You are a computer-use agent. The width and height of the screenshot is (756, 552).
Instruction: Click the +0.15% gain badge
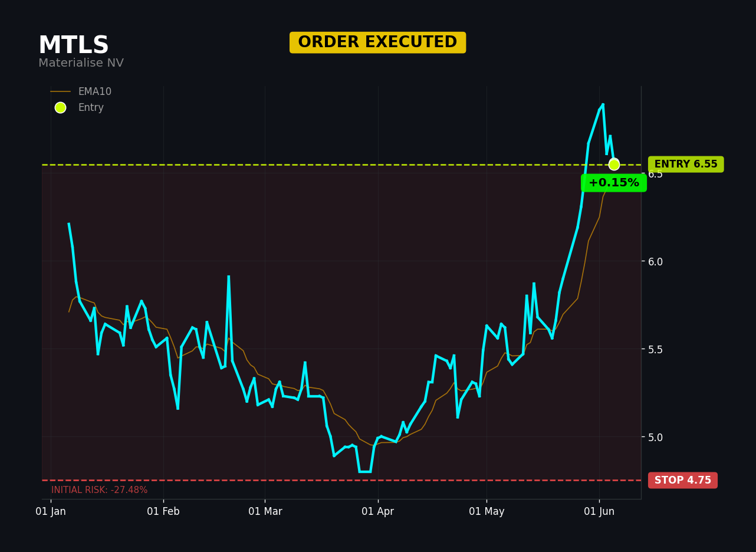click(x=614, y=183)
